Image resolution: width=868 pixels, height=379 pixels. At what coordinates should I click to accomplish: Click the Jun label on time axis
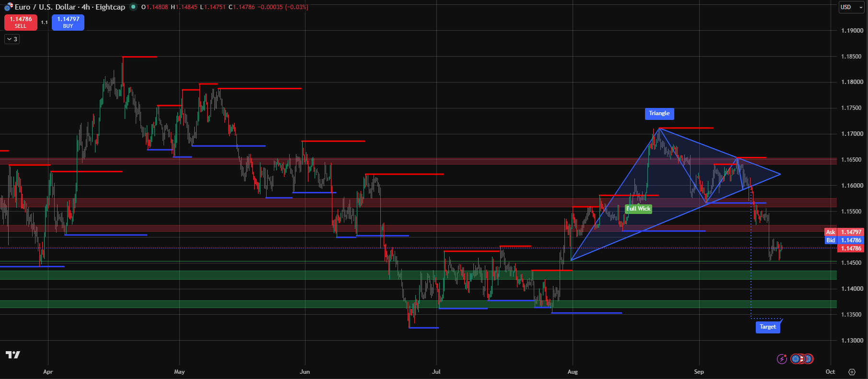(x=305, y=372)
